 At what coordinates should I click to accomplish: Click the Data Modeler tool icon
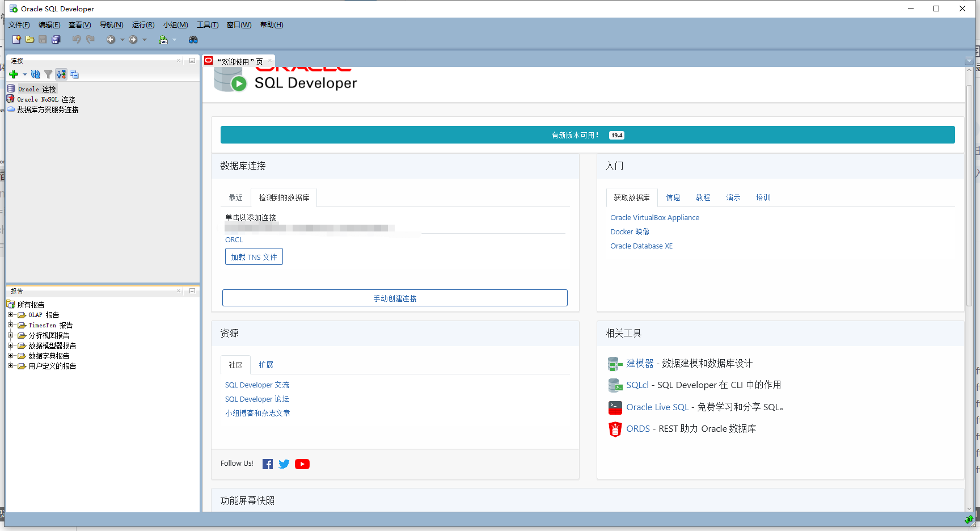(615, 364)
